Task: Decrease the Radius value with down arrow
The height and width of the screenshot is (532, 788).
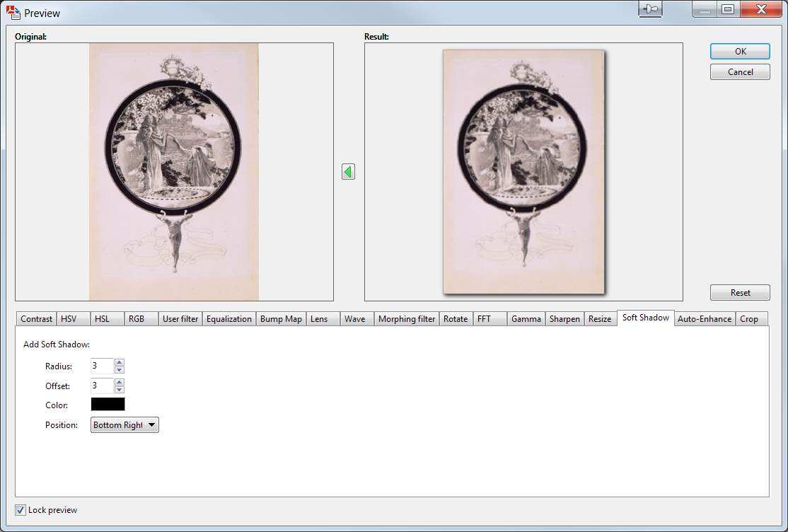Action: point(119,369)
